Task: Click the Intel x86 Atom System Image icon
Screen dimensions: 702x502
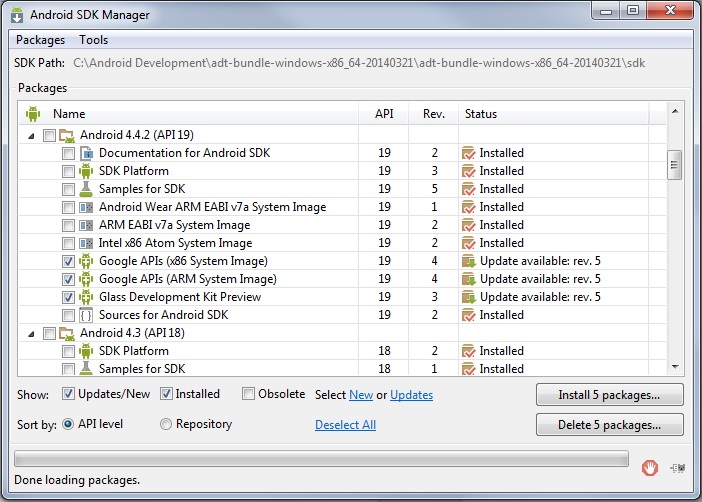Action: [86, 243]
